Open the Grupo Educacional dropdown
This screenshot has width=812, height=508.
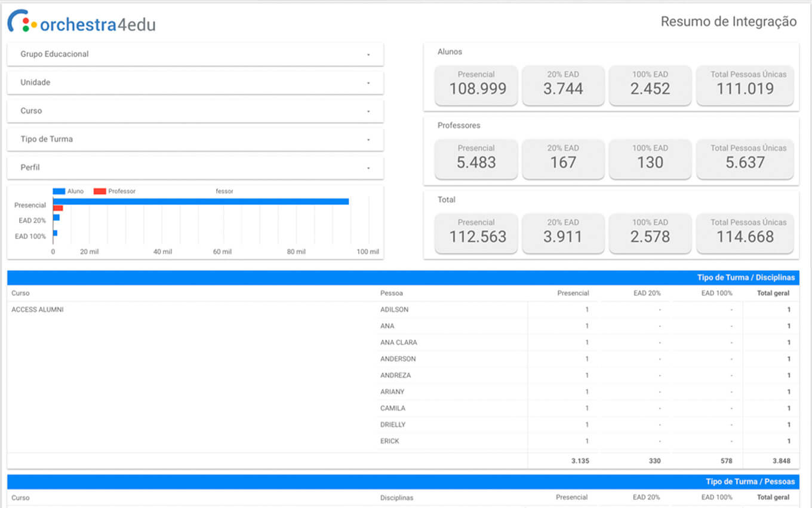[195, 54]
